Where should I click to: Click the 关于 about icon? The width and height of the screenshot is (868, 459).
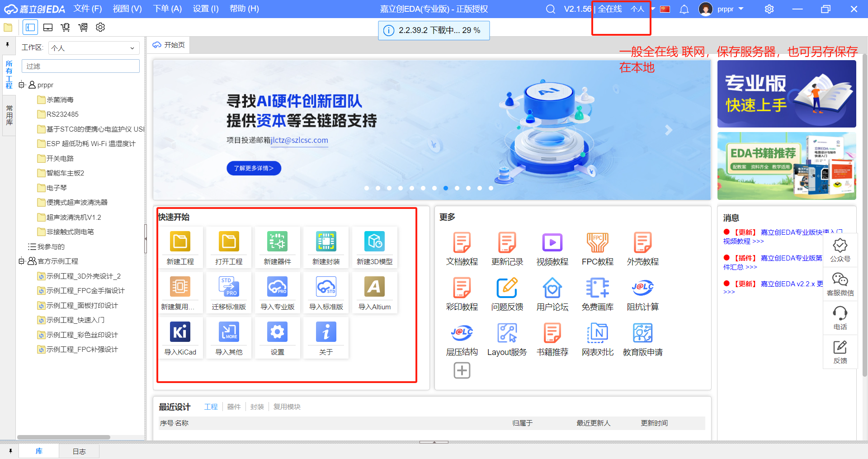(326, 332)
